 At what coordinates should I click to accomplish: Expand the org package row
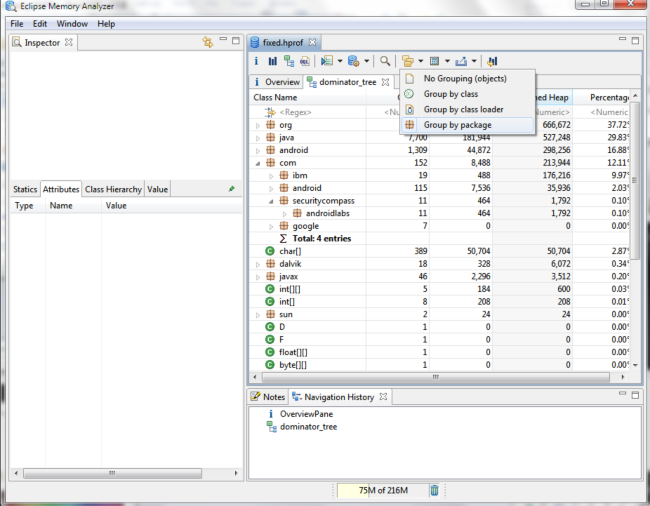tap(258, 126)
